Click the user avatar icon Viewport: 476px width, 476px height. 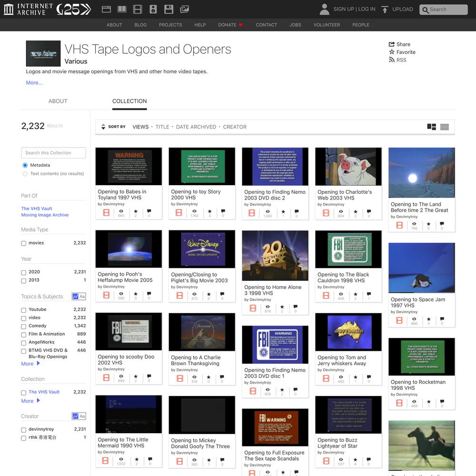pos(324,10)
